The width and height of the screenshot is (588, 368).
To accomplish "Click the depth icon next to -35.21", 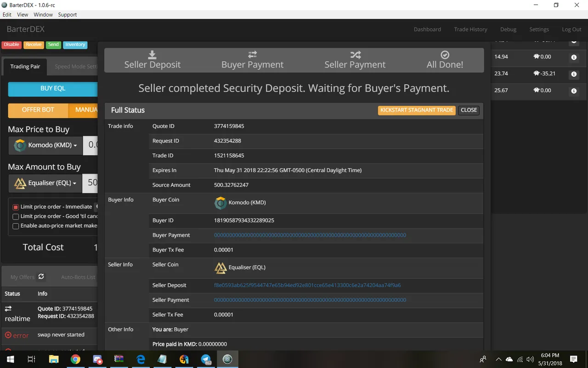I will (536, 74).
